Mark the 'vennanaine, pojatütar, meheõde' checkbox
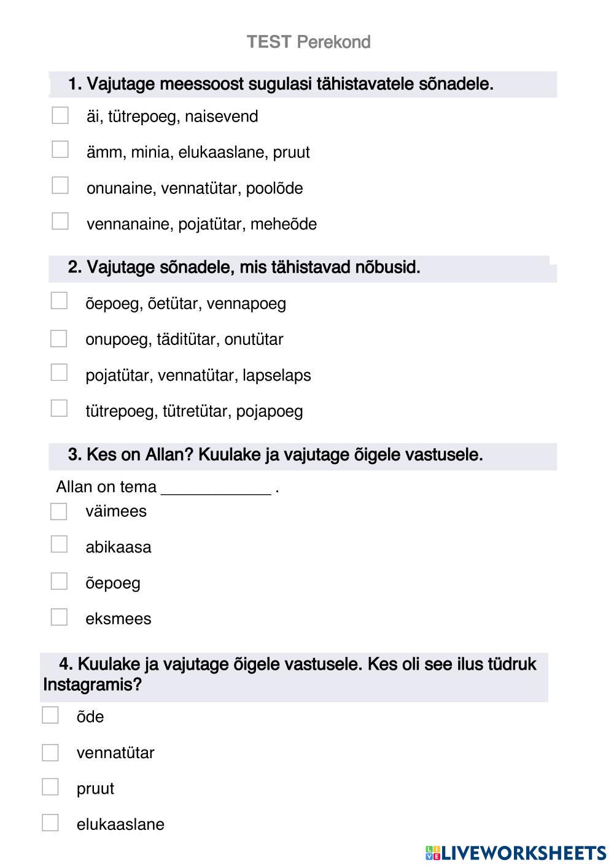 pos(60,221)
